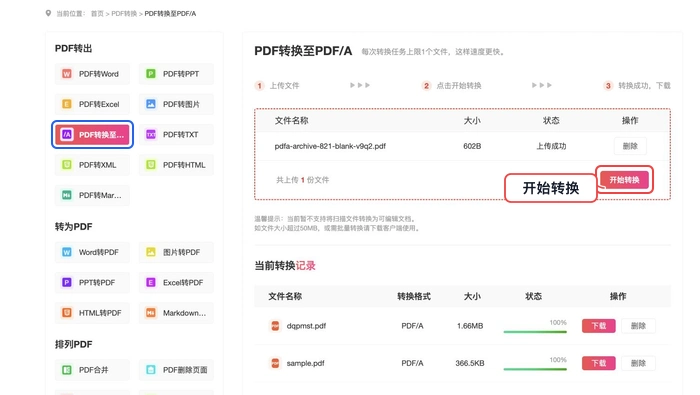Click the 转为PDF section heading
Image resolution: width=700 pixels, height=395 pixels.
click(73, 227)
